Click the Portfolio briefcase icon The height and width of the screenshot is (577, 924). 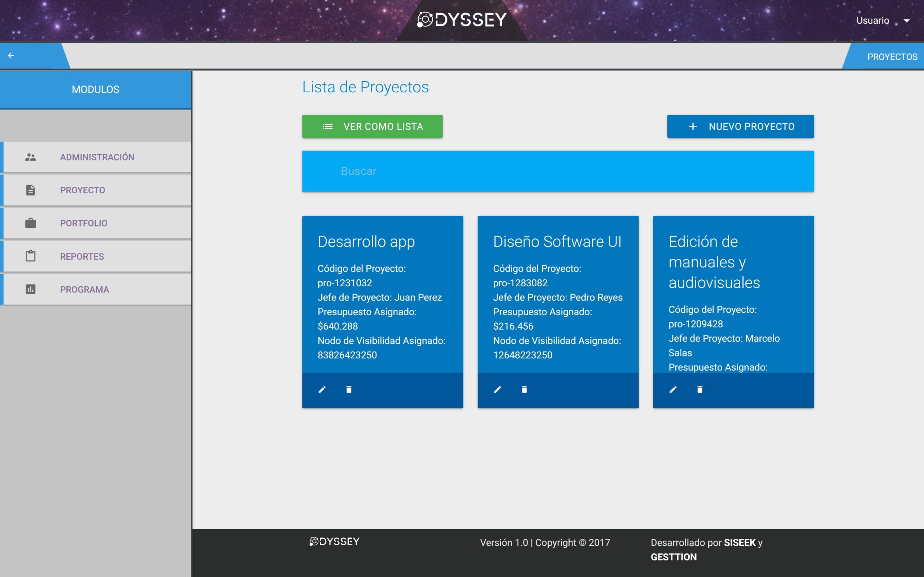coord(31,223)
